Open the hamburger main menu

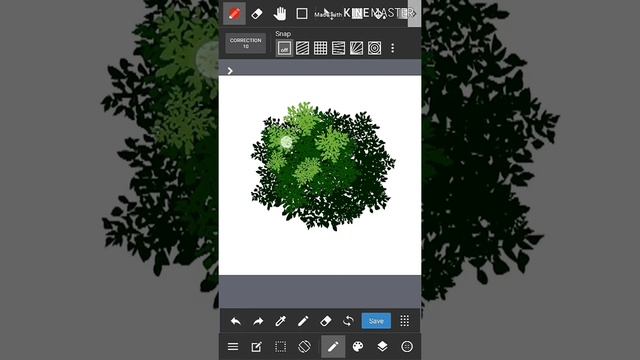click(233, 347)
